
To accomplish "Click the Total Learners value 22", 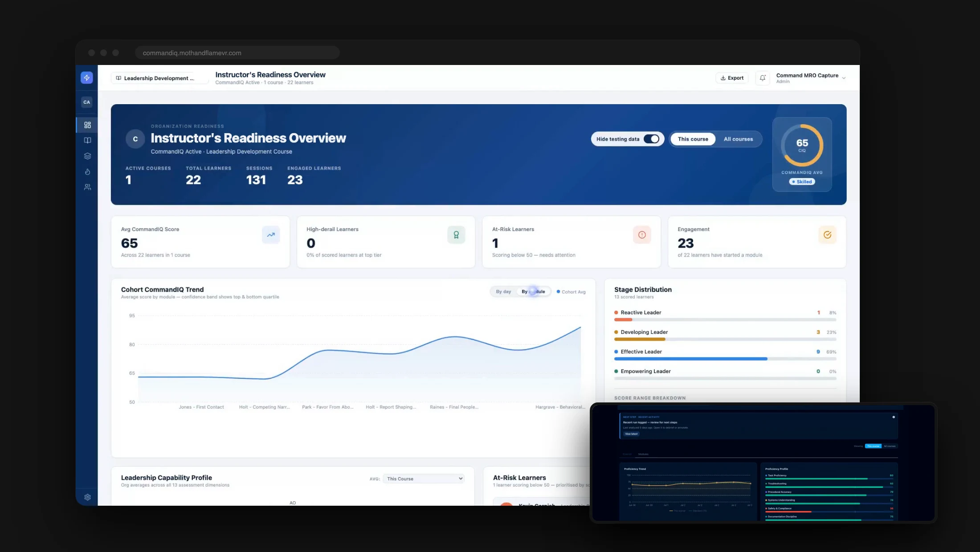I will click(193, 180).
